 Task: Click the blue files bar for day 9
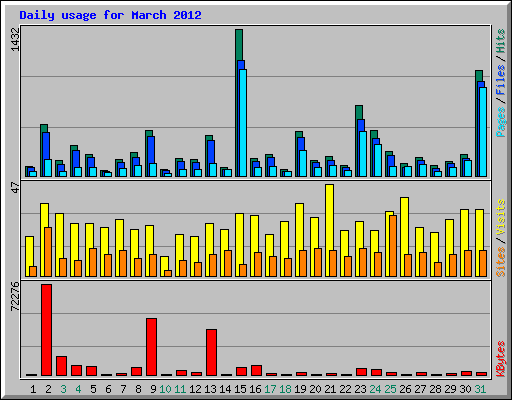(x=151, y=150)
